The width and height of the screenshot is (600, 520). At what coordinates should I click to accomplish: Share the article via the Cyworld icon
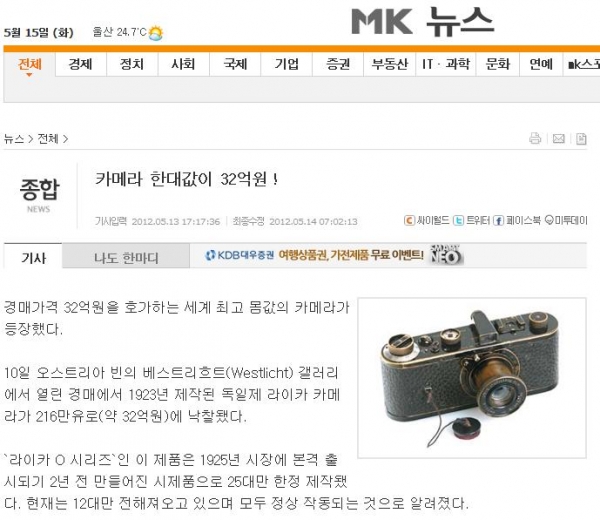(409, 220)
